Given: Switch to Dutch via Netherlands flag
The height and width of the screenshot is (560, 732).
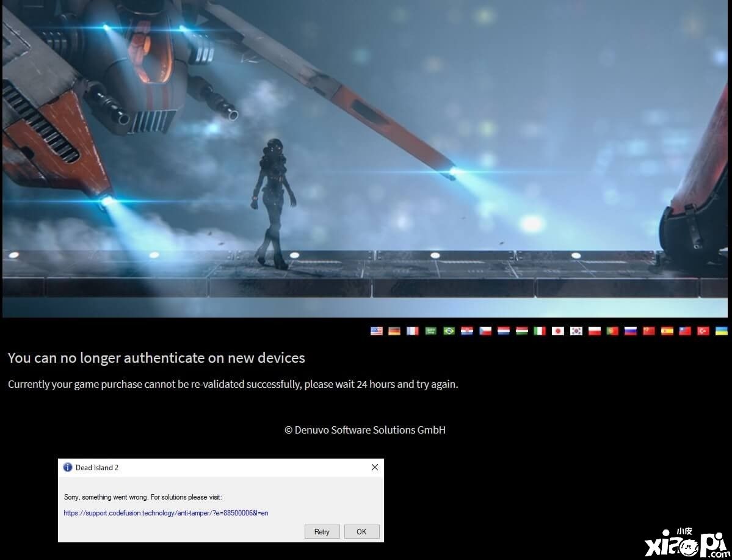Looking at the screenshot, I should tap(503, 330).
